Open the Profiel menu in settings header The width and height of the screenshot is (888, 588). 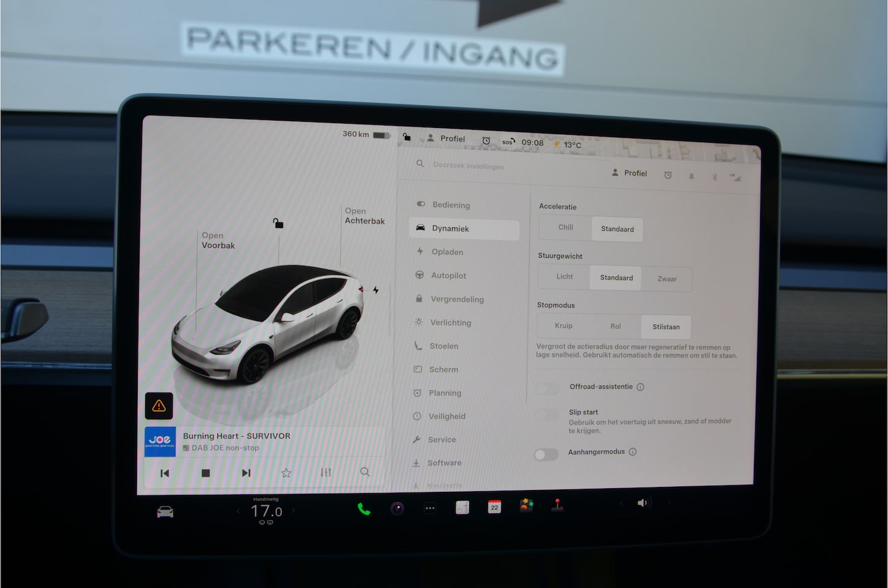click(x=629, y=173)
